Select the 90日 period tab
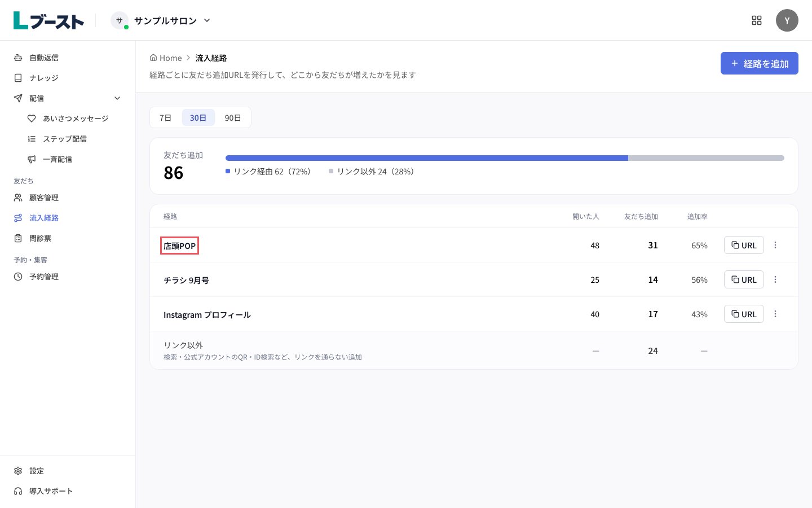The width and height of the screenshot is (812, 508). coord(233,117)
